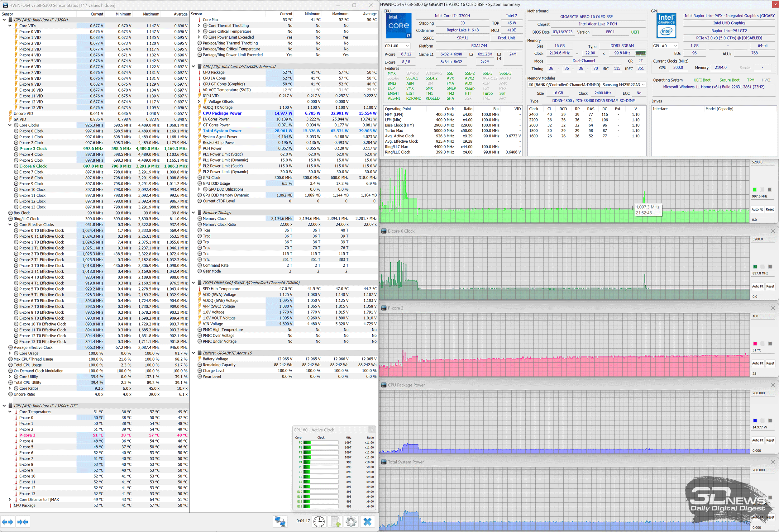Click the grey pattern square in P-core 3 Clock graph
Screen dimensions: 779x532
[x=770, y=190]
